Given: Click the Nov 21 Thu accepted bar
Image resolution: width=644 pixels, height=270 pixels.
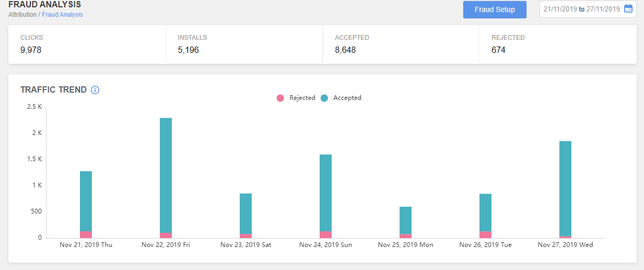Looking at the screenshot, I should pos(86,201).
